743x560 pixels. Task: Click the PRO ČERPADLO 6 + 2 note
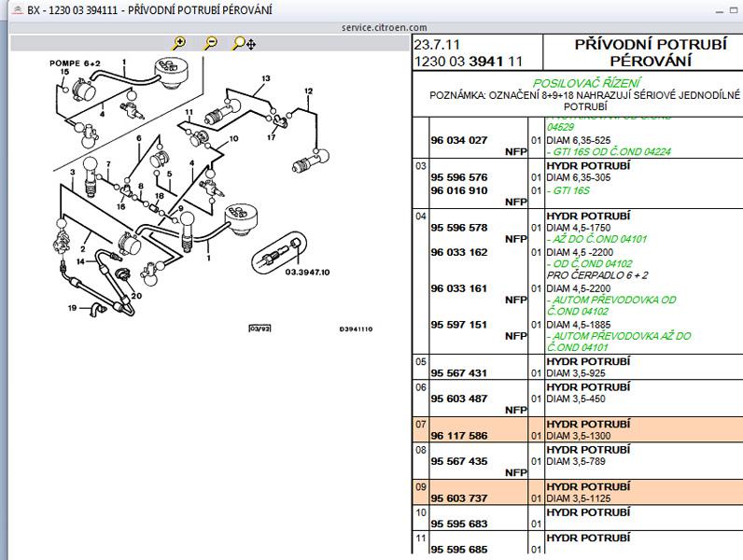(597, 274)
